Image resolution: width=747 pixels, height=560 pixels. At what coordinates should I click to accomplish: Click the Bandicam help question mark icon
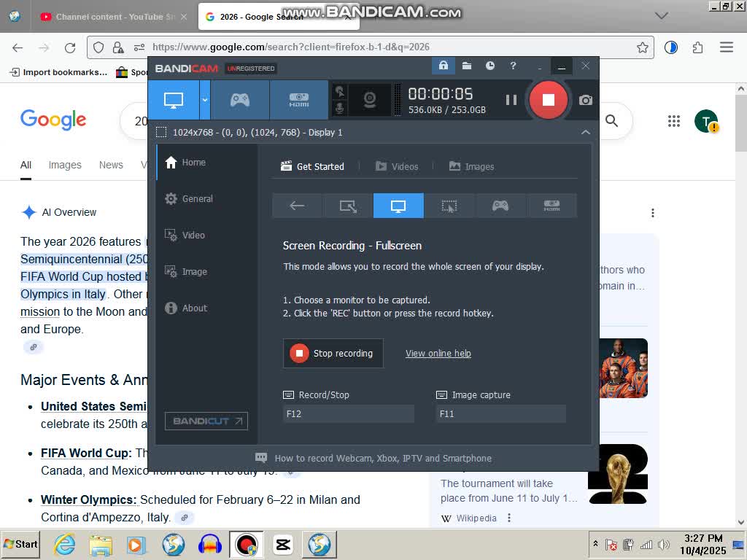click(x=513, y=66)
